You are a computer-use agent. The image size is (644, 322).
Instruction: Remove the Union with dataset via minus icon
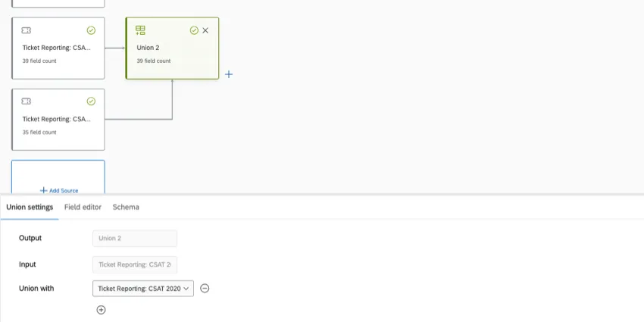click(205, 288)
